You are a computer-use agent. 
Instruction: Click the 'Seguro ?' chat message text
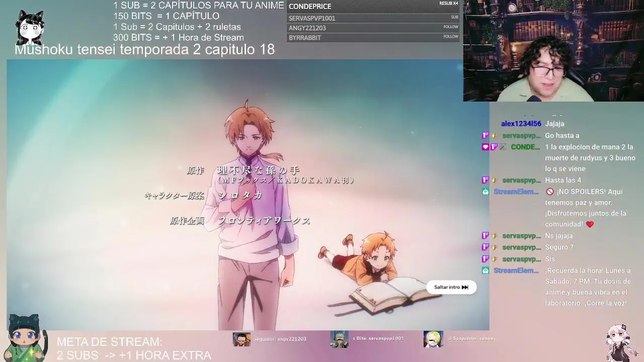(x=559, y=247)
